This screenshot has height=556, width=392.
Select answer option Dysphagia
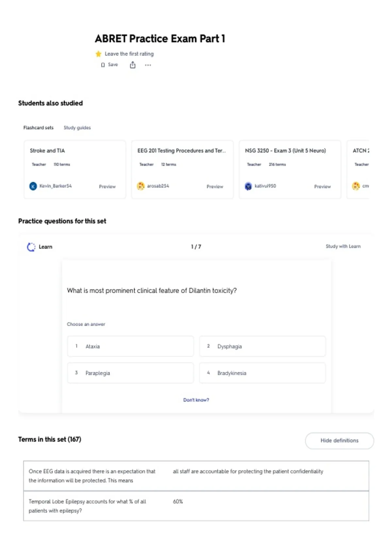262,346
